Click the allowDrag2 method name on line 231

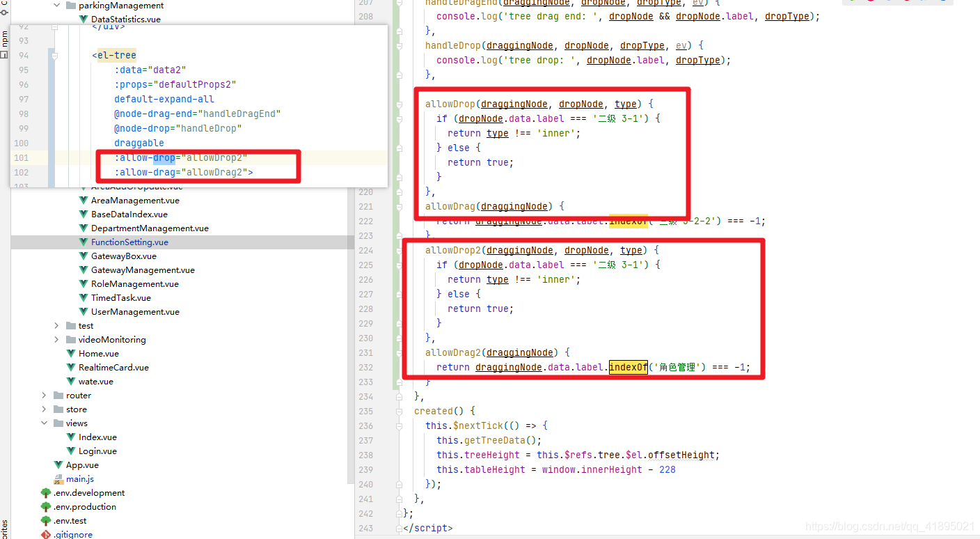453,352
